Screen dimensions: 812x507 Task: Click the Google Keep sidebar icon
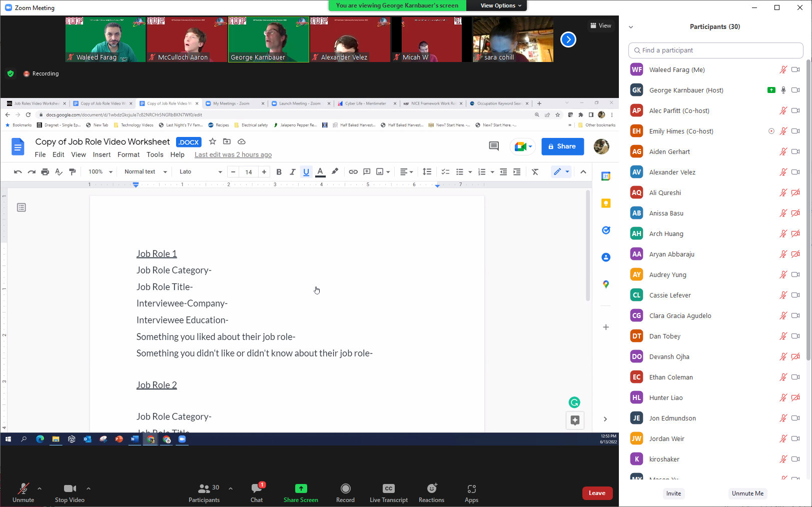click(x=606, y=203)
